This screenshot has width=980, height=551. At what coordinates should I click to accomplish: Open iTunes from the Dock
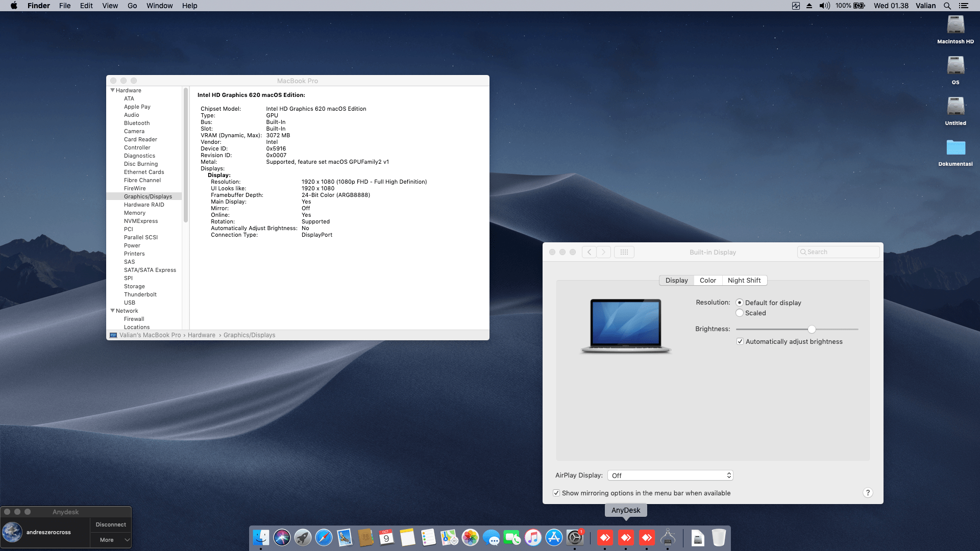point(533,537)
